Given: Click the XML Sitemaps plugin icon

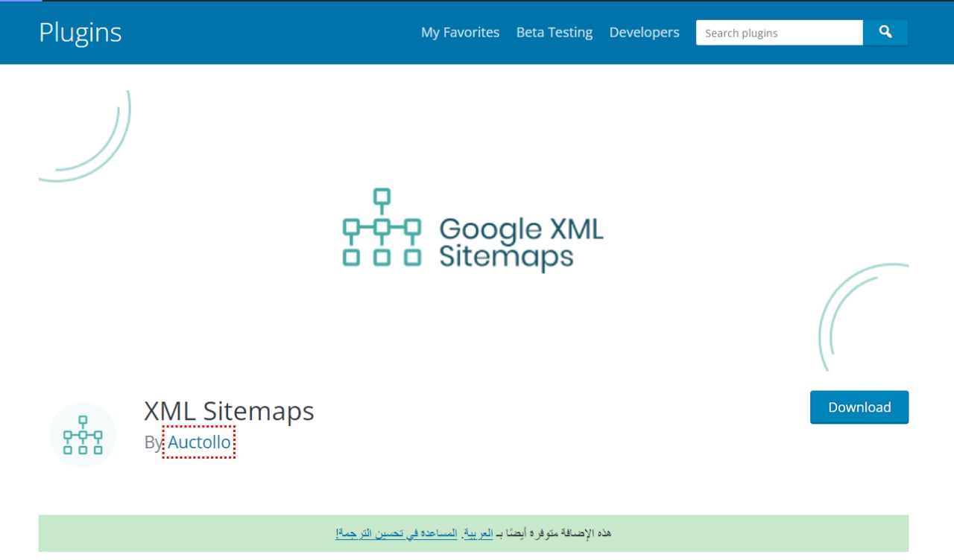Looking at the screenshot, I should click(83, 435).
